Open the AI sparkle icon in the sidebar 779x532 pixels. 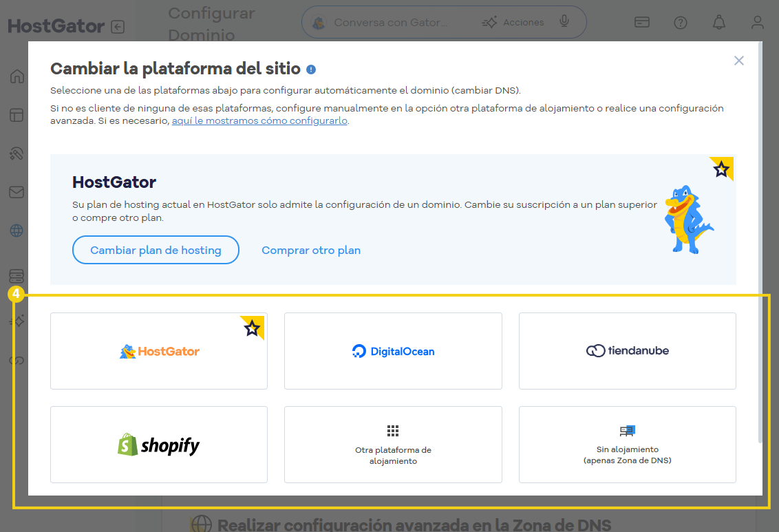coord(16,321)
